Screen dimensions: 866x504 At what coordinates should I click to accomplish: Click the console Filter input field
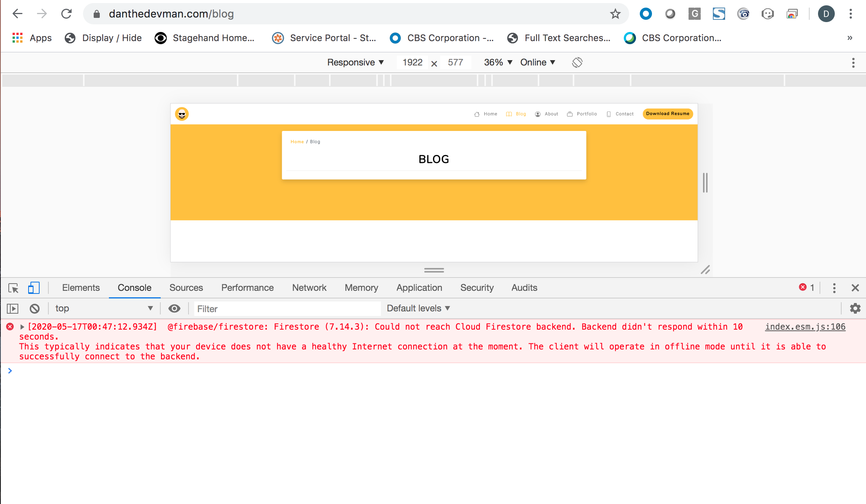pyautogui.click(x=287, y=309)
